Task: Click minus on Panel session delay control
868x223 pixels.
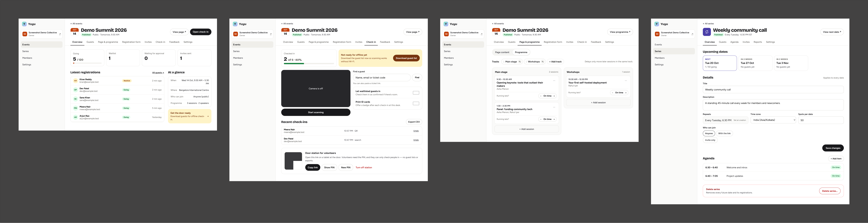Action: 541,119
